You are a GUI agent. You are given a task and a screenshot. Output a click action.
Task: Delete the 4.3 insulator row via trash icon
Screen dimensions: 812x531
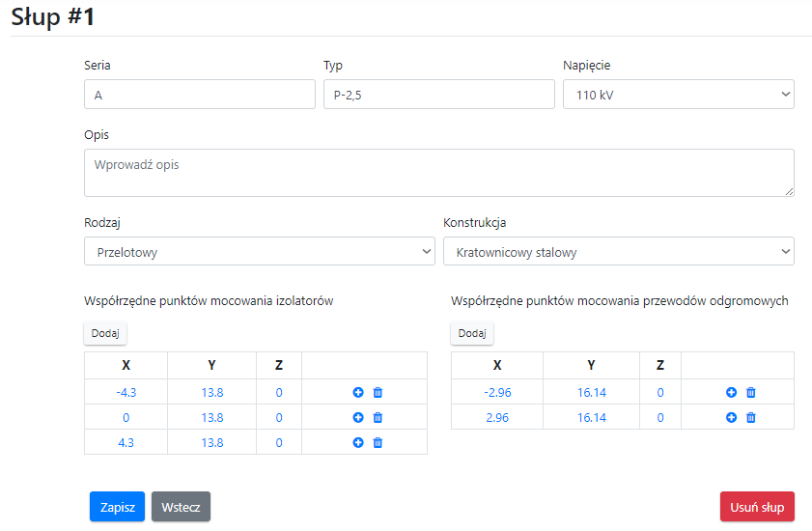[378, 442]
